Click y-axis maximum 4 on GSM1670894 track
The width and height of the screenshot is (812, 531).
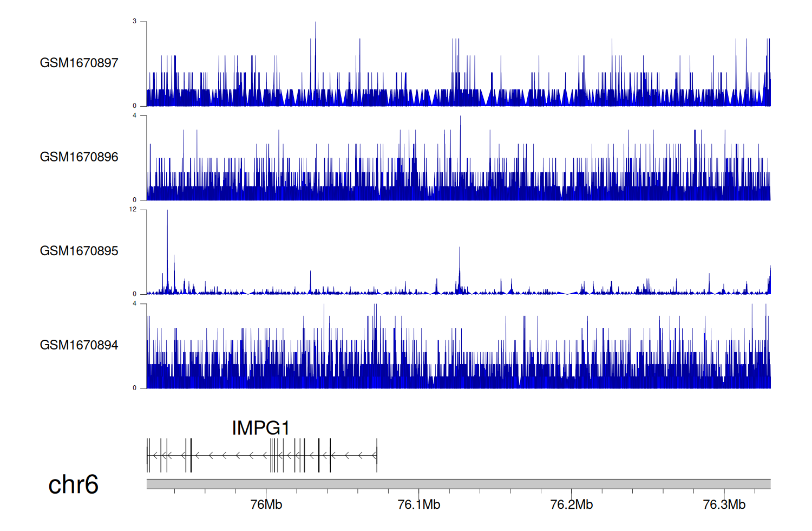pyautogui.click(x=134, y=303)
